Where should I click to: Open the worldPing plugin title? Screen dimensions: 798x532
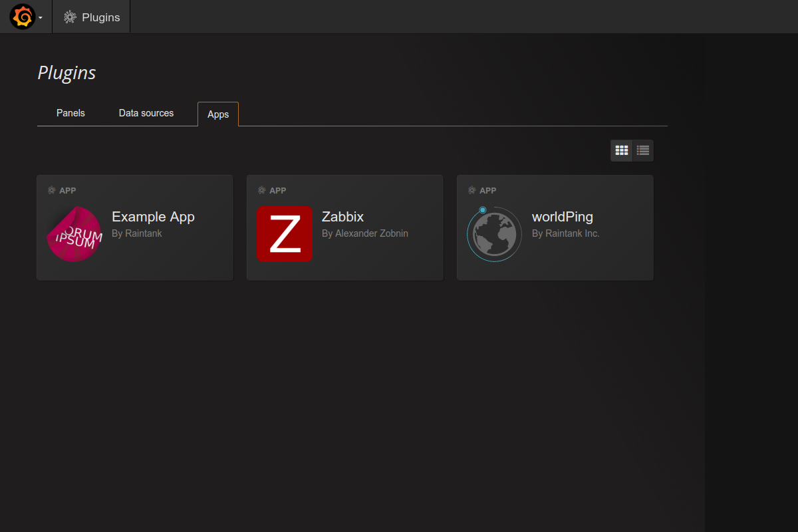(562, 217)
